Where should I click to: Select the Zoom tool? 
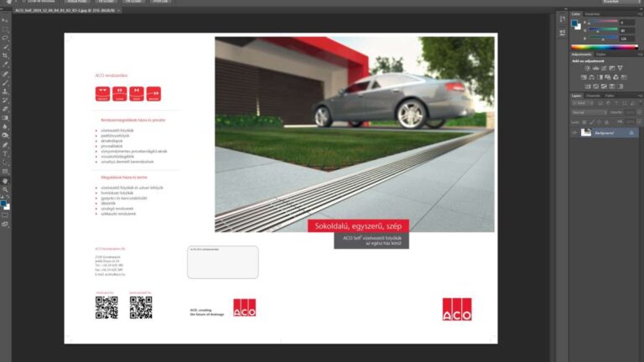pyautogui.click(x=5, y=189)
